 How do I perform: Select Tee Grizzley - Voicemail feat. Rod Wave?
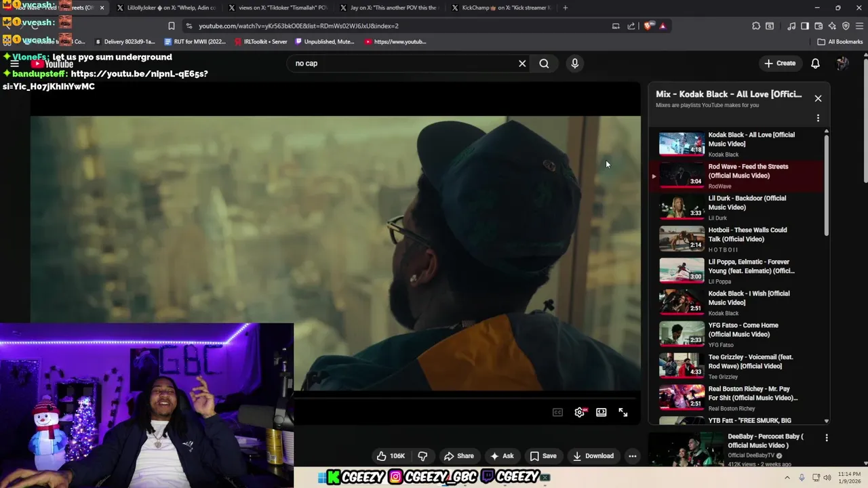(736, 367)
